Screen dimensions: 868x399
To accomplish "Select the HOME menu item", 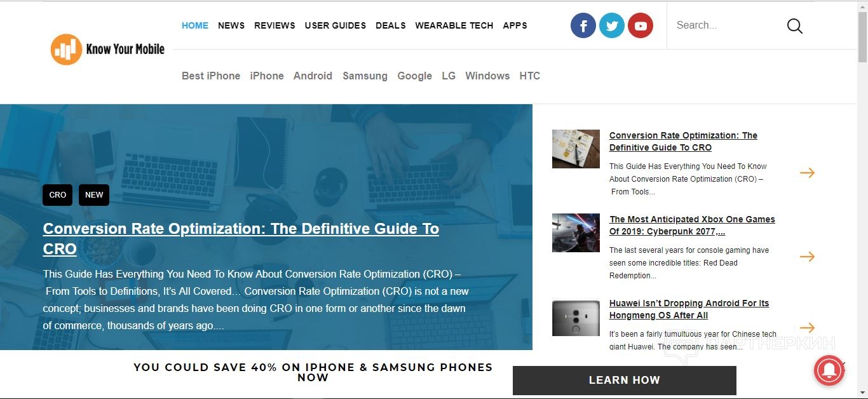I will pyautogui.click(x=195, y=25).
